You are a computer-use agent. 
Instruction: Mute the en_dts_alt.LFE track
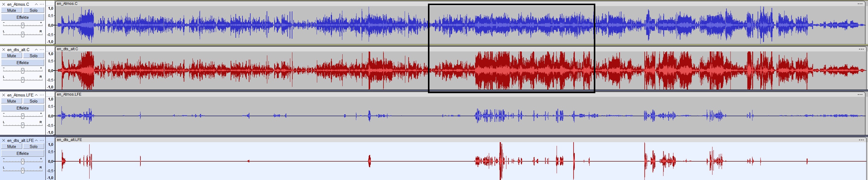pos(12,146)
